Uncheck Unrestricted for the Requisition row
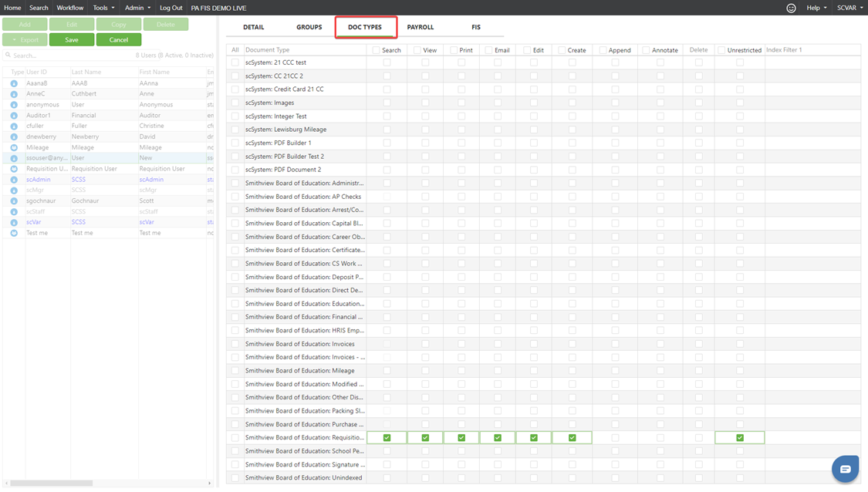868x492 pixels. 739,438
